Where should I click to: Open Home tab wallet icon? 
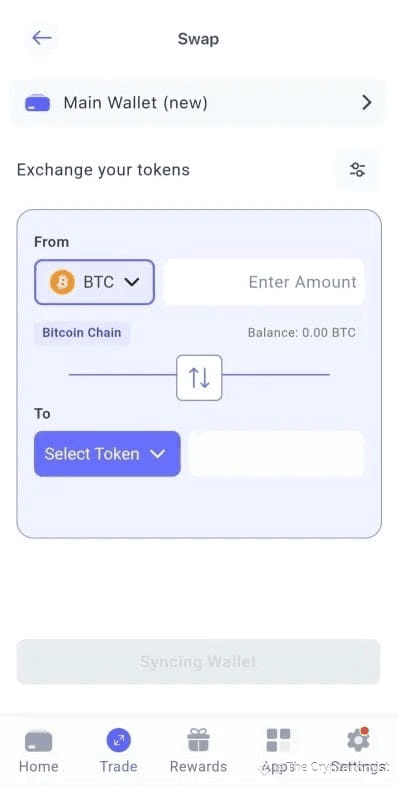[38, 742]
